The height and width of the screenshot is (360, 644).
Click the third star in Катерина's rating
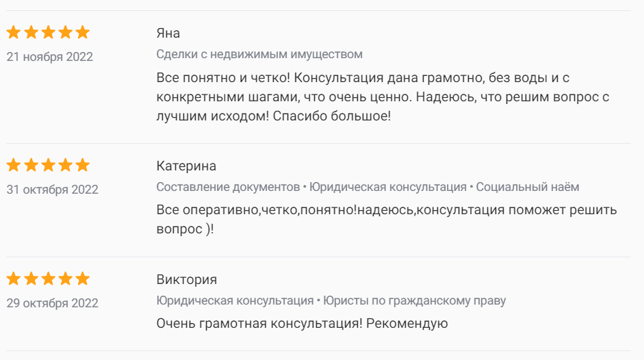tap(48, 165)
